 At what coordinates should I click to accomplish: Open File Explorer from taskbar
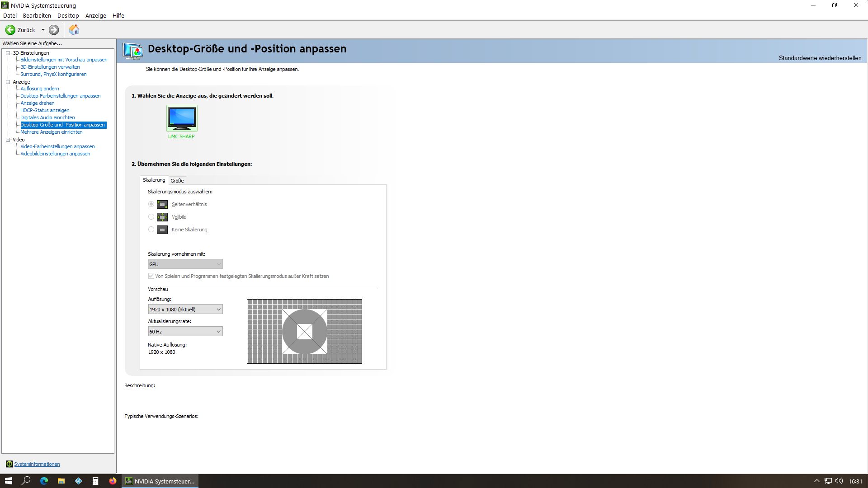pyautogui.click(x=61, y=481)
